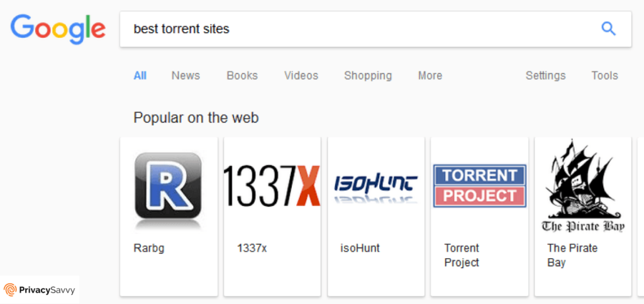Click the Google logo
Viewport: 644px width, 304px height.
click(58, 29)
